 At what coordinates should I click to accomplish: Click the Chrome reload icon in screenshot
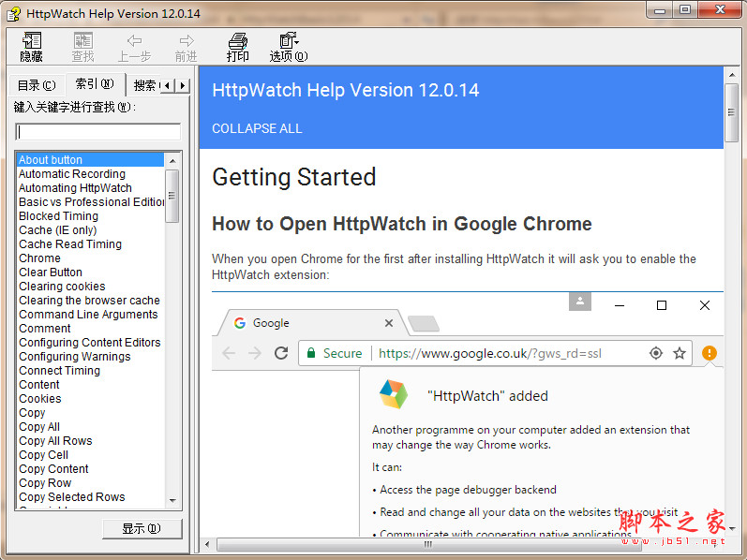281,353
